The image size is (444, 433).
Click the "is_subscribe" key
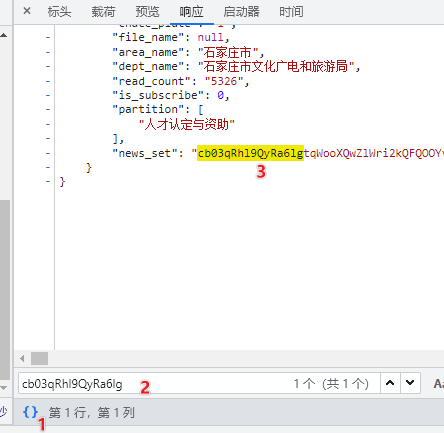tap(158, 95)
